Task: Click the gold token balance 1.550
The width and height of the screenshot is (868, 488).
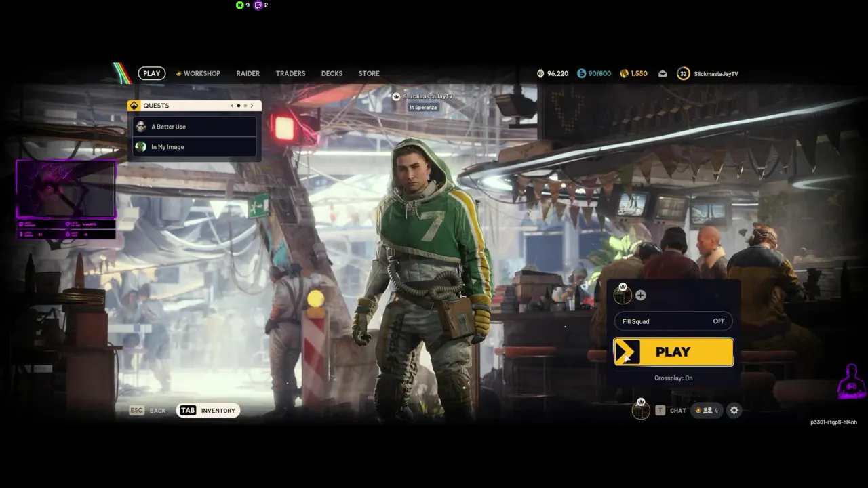Action: click(x=634, y=73)
